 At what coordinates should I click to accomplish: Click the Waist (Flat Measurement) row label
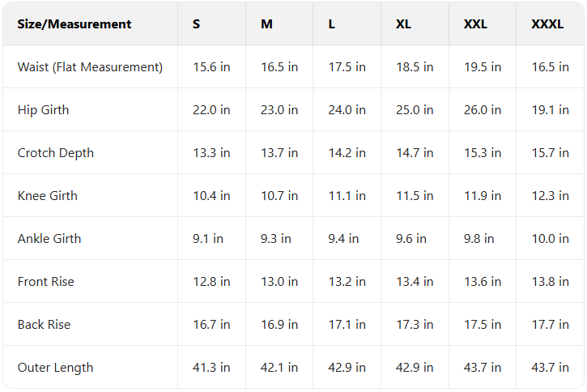click(90, 67)
